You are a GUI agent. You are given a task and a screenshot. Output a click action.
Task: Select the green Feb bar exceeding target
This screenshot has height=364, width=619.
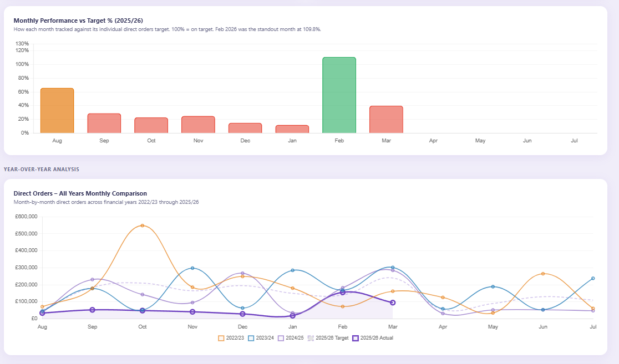coord(339,94)
